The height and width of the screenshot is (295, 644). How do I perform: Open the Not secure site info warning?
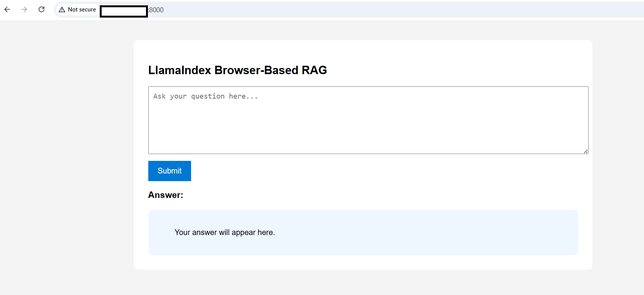tap(78, 10)
